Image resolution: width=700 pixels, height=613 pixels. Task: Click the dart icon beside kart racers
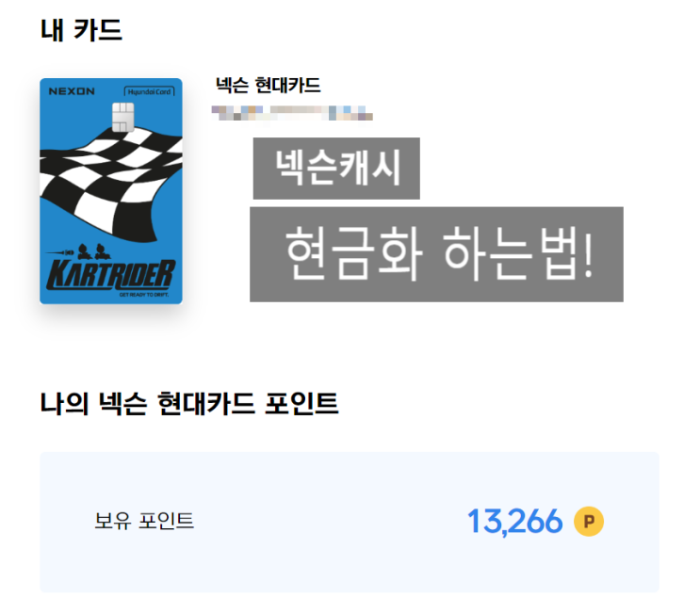coord(60,252)
